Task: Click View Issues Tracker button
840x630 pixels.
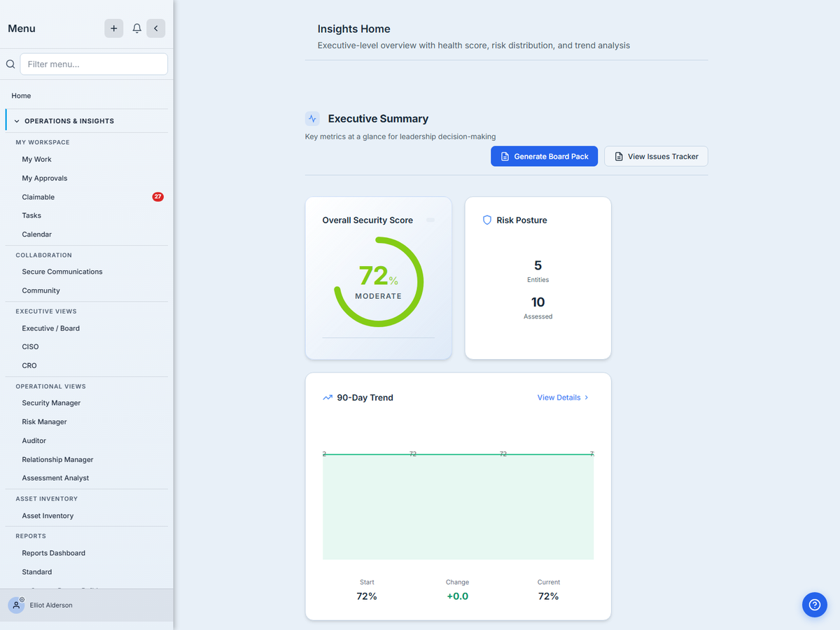Action: point(656,156)
